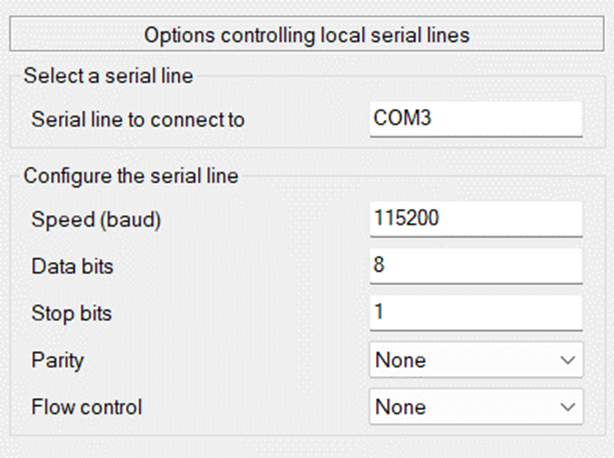Click the Stop bits input field

[476, 313]
